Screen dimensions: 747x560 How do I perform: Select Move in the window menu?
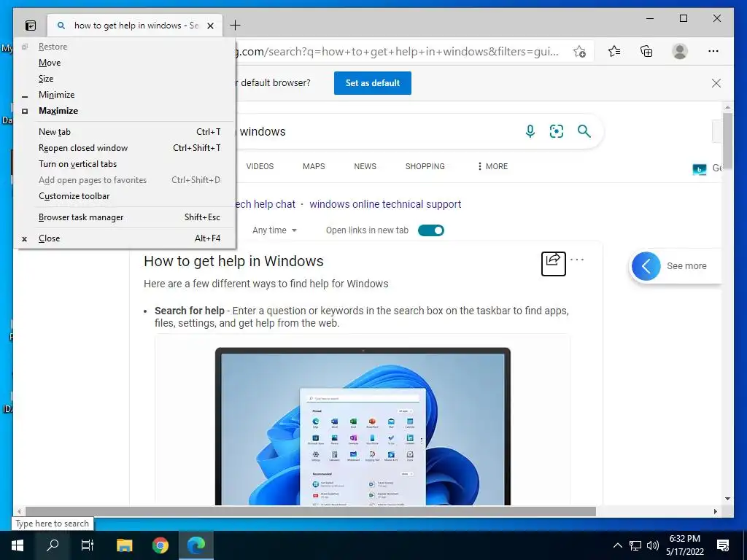tap(125, 63)
